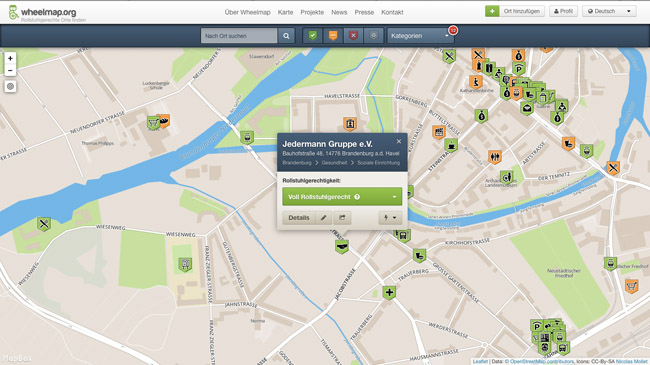The height and width of the screenshot is (365, 650).
Task: Click the magnifier search button
Action: 286,36
